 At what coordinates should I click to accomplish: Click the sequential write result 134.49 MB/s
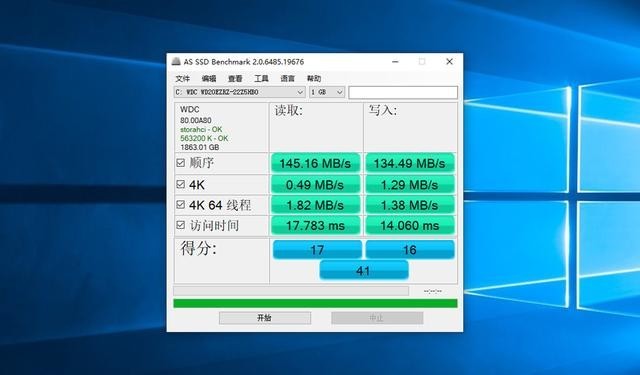409,163
